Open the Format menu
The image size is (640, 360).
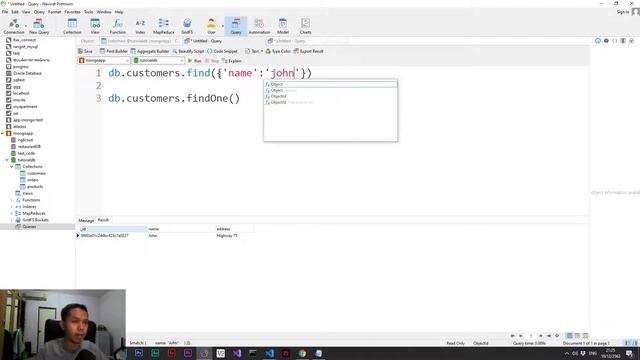[54, 12]
